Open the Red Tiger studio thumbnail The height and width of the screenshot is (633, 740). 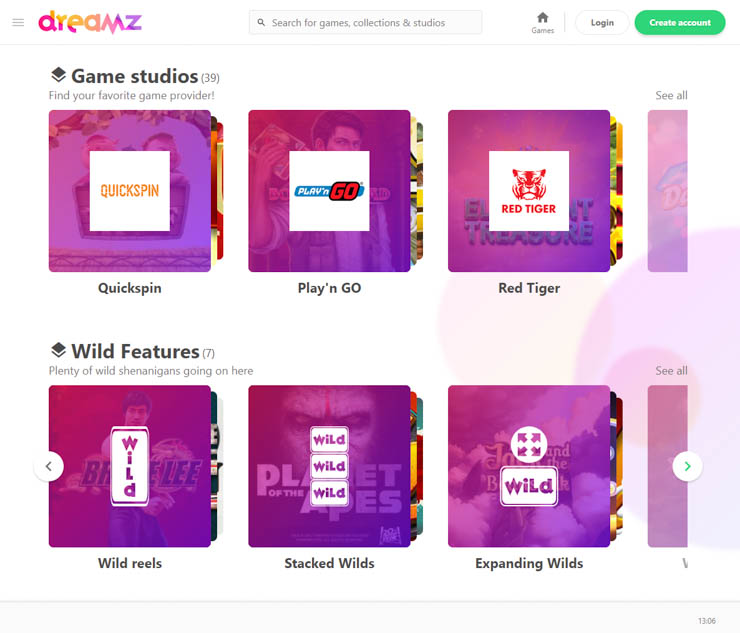pyautogui.click(x=529, y=191)
